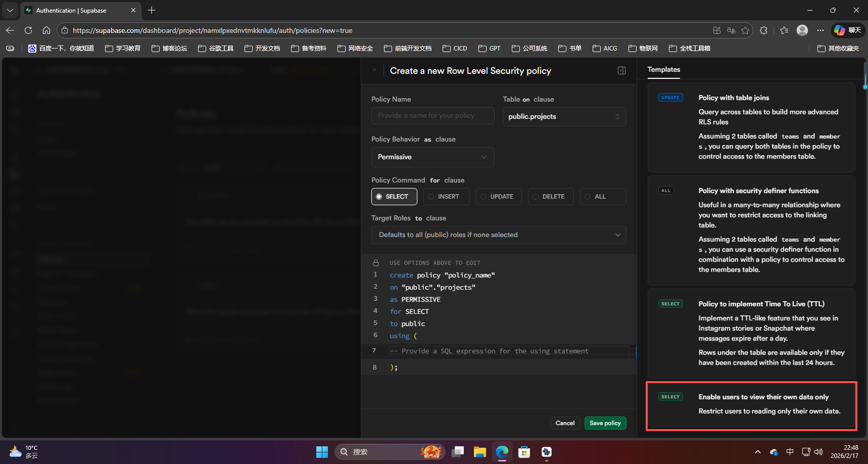Viewport: 868px width, 464px height.
Task: Click the 'create policy "policy_name"' code line
Action: coord(442,275)
